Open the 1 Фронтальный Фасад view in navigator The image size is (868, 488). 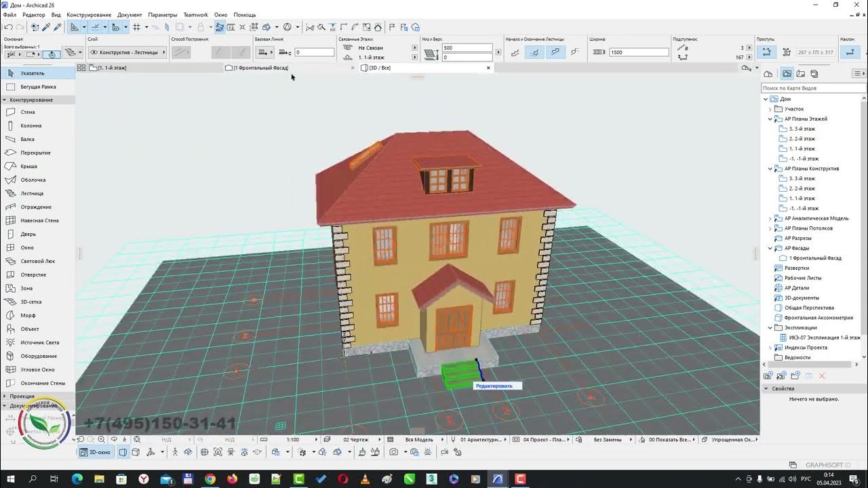click(x=815, y=258)
